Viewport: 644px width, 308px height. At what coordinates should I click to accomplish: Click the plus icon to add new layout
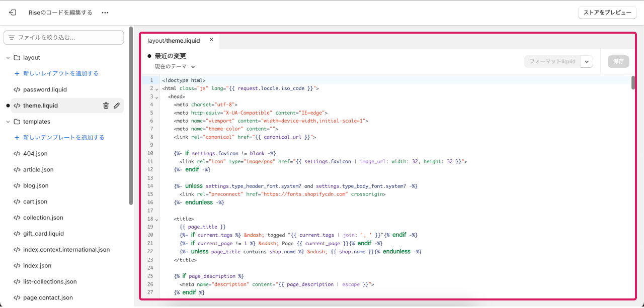tap(17, 73)
